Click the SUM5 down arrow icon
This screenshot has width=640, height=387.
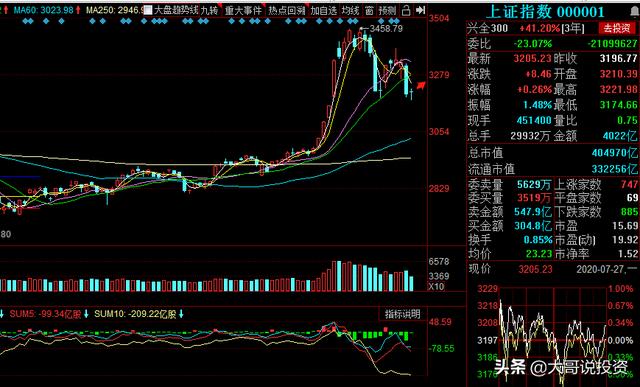click(x=86, y=314)
